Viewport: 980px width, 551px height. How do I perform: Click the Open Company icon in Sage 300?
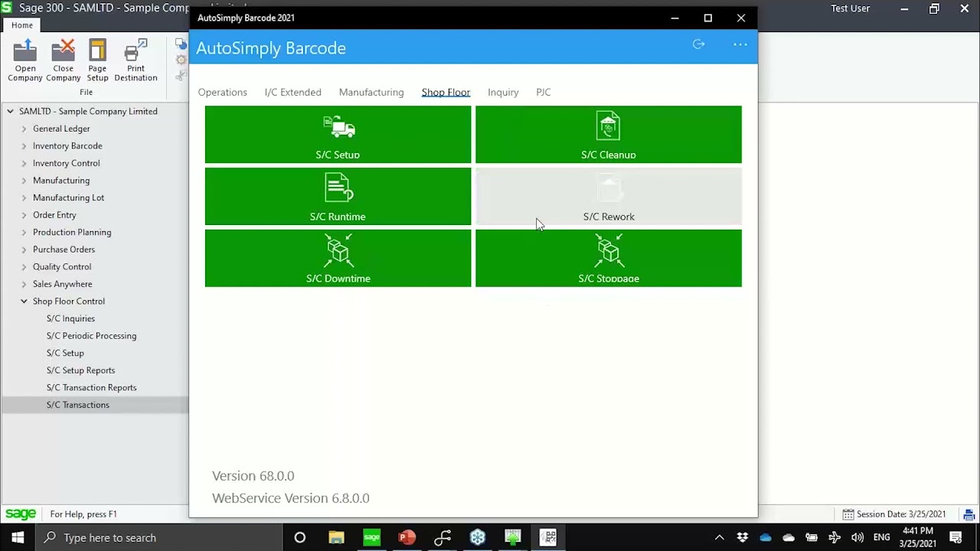pos(25,60)
